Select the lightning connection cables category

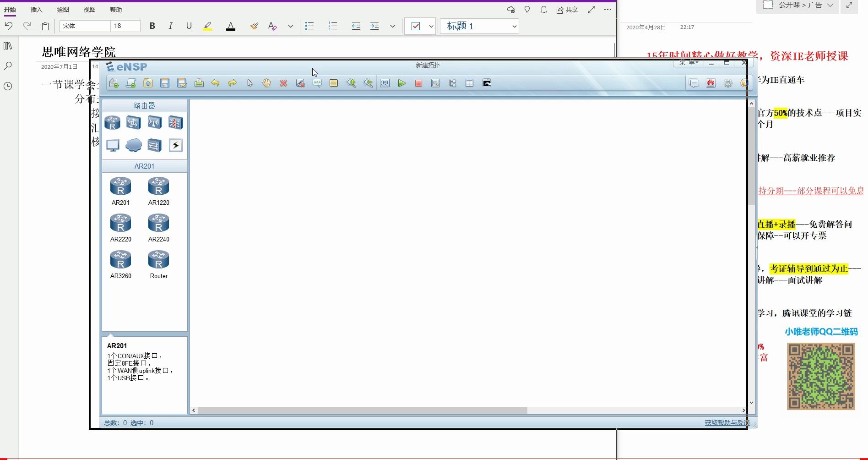175,145
